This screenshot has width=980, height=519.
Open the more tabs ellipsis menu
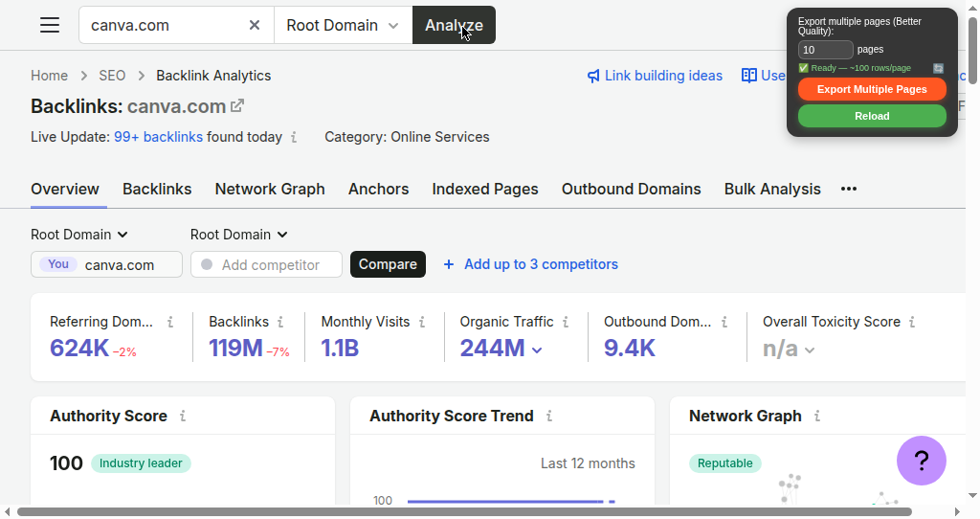pos(849,189)
